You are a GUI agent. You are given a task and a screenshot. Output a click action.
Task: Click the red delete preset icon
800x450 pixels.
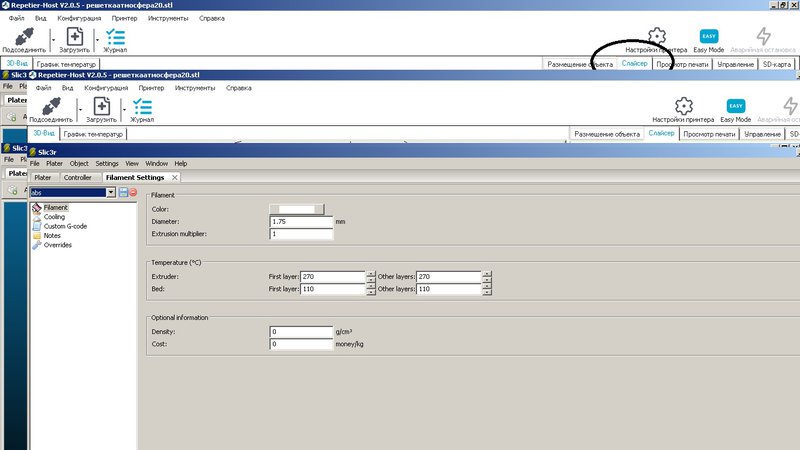point(133,192)
